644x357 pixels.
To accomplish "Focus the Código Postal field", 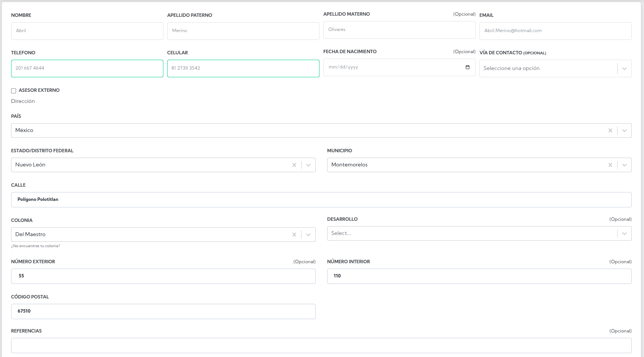I will pyautogui.click(x=163, y=311).
